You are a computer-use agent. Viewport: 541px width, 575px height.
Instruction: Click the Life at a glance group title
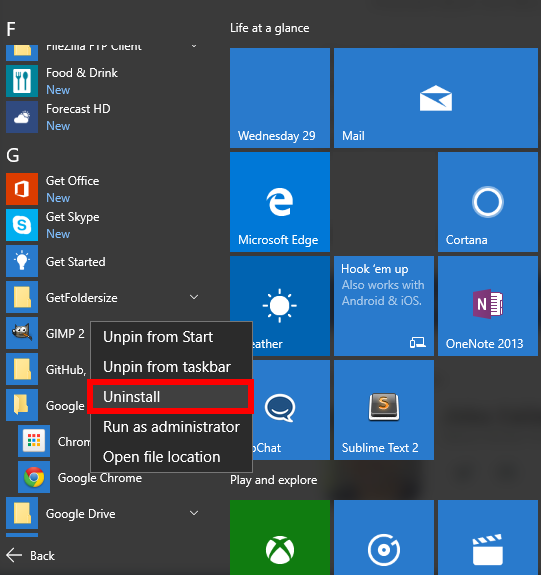click(270, 28)
